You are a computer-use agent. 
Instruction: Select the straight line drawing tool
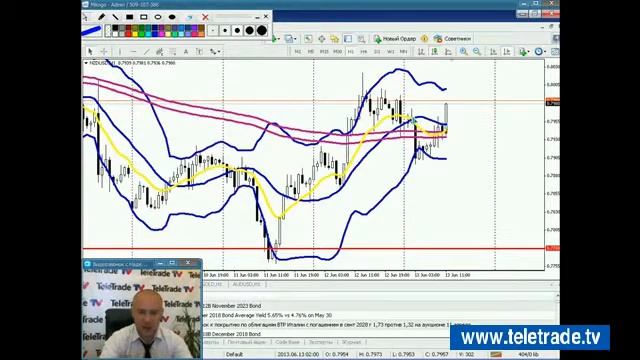pos(115,17)
